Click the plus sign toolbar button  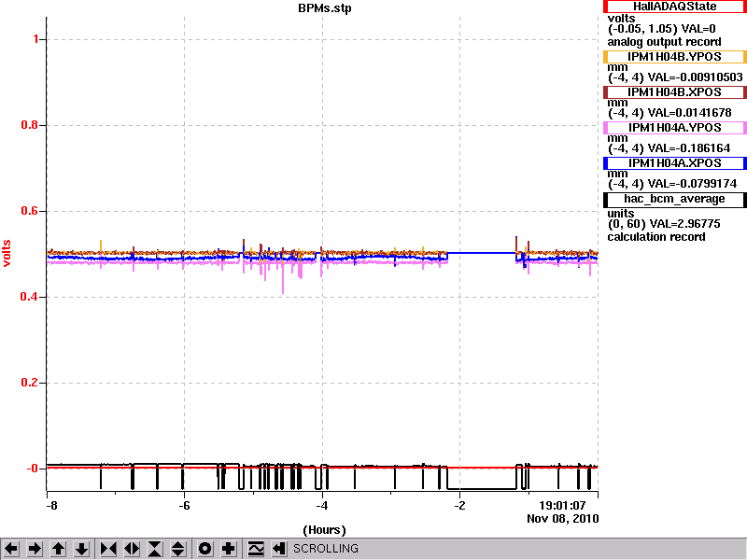[x=228, y=549]
